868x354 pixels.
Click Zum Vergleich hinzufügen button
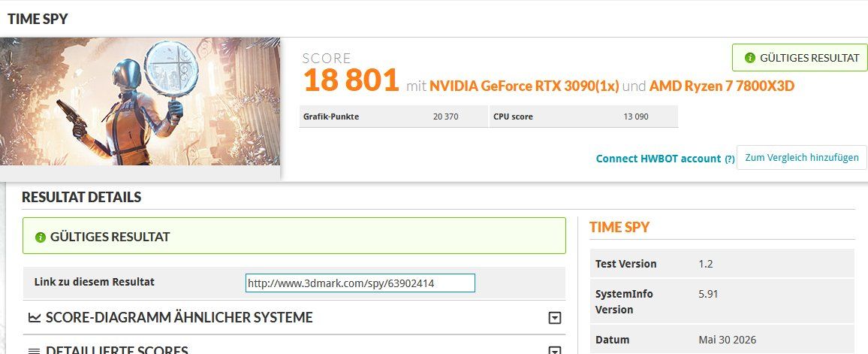[802, 157]
